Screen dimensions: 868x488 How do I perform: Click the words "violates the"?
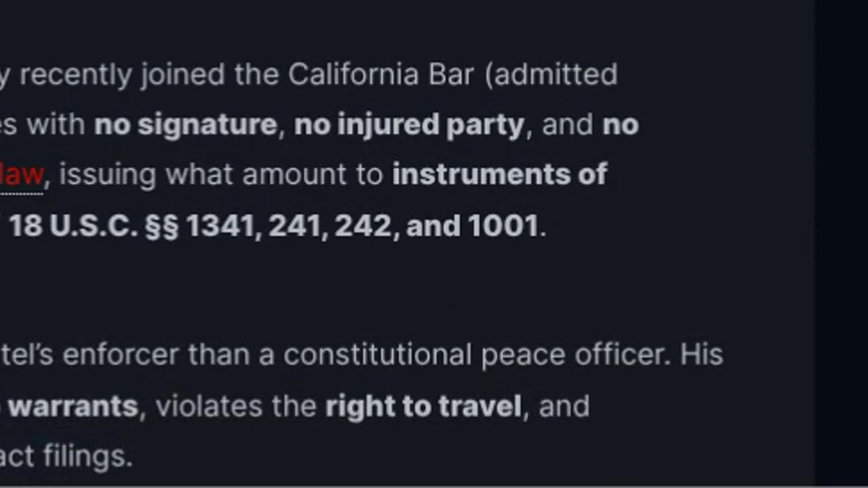(x=236, y=407)
